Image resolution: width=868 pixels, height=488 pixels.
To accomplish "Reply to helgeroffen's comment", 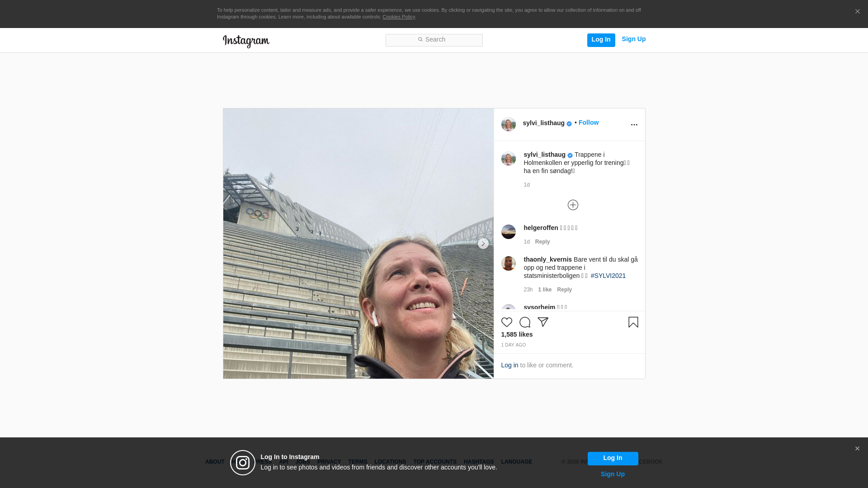I will coord(542,242).
